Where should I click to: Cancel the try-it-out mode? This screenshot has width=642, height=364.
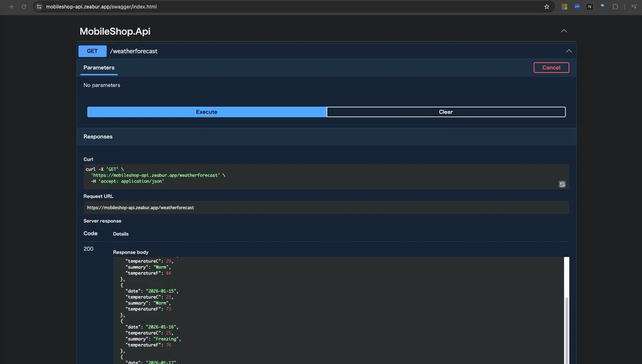pos(551,67)
